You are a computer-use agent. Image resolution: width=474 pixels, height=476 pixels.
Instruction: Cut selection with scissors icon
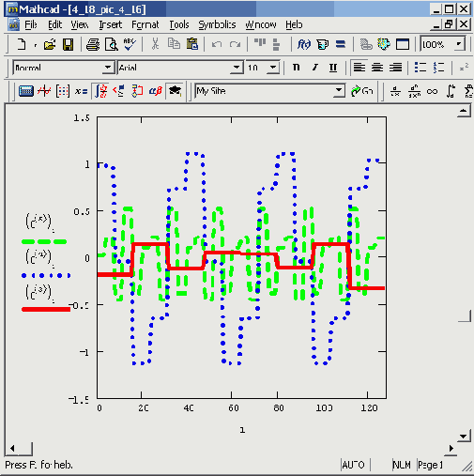click(155, 44)
